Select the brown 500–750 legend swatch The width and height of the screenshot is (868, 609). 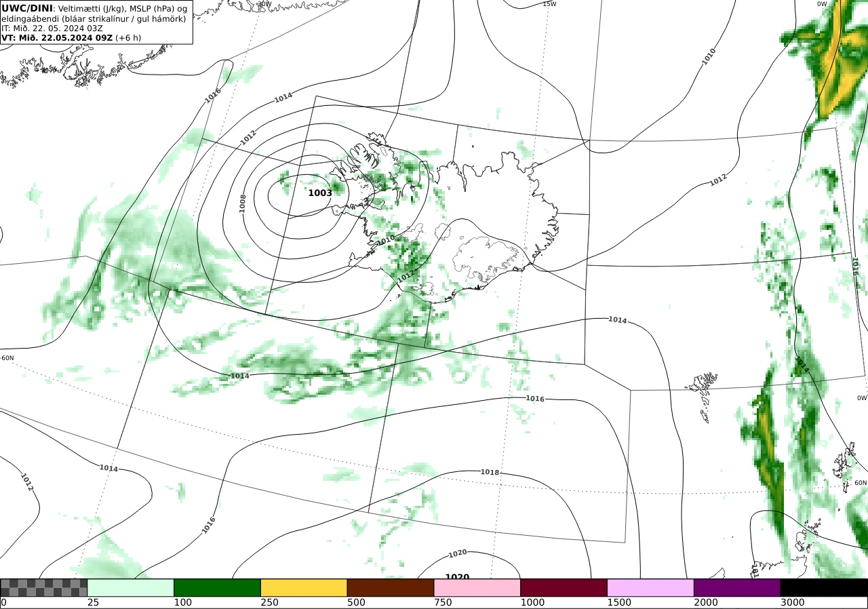click(391, 587)
